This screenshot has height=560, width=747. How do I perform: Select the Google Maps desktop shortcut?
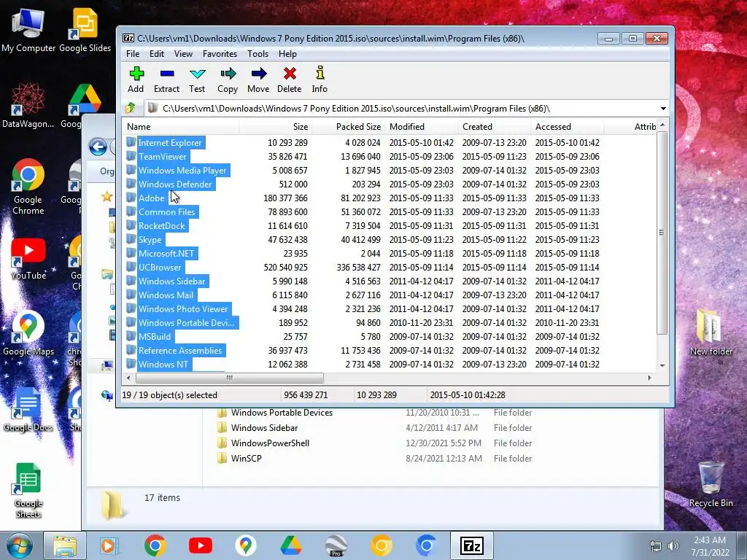pyautogui.click(x=28, y=333)
